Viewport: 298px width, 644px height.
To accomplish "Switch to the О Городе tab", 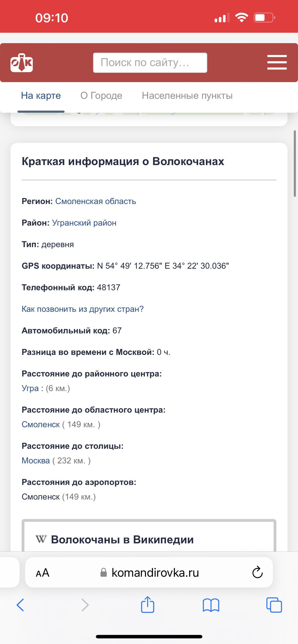I will point(101,96).
